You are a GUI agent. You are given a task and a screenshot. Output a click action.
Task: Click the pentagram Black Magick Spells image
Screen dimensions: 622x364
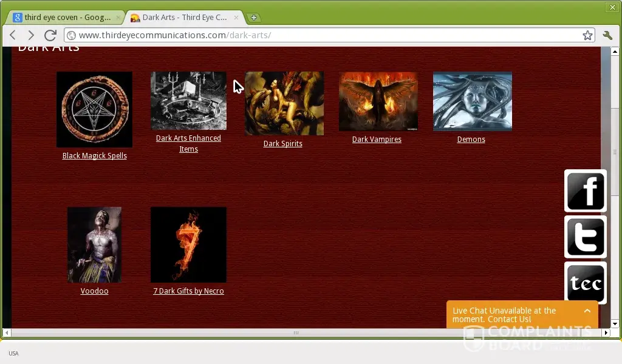94,109
